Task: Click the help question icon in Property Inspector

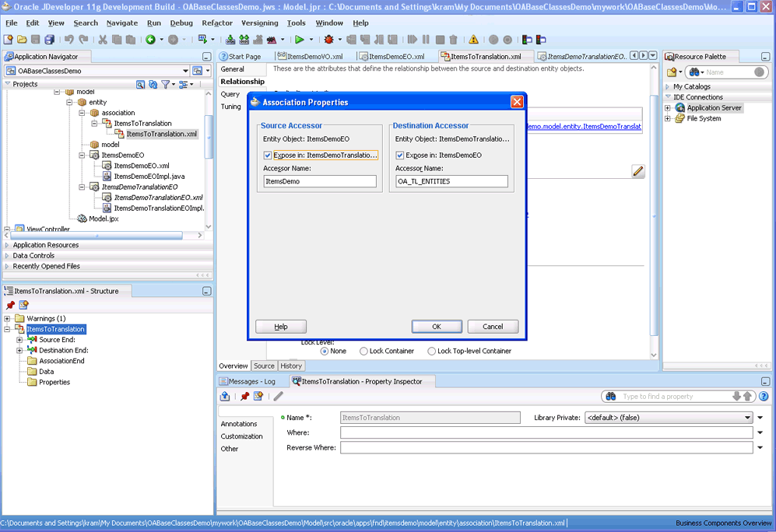Action: (764, 397)
